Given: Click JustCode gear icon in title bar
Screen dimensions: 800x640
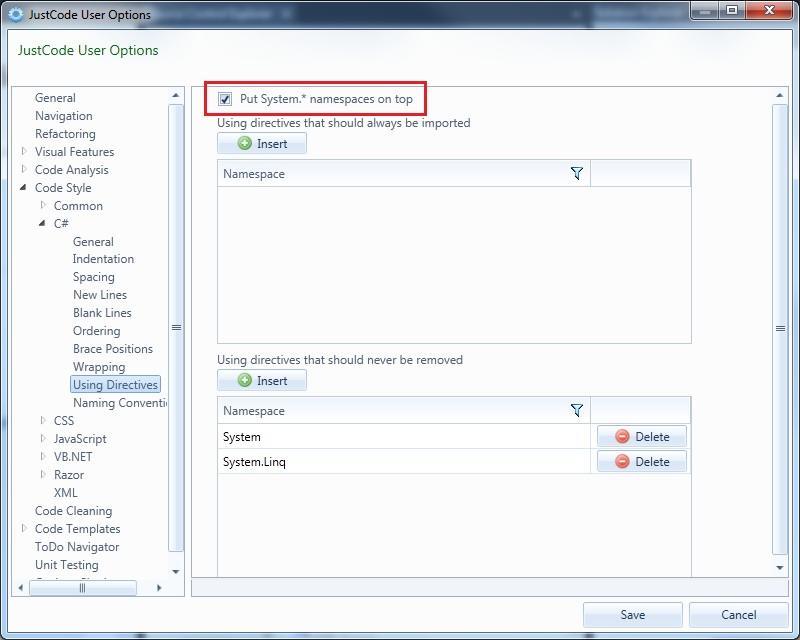Looking at the screenshot, I should [x=16, y=14].
